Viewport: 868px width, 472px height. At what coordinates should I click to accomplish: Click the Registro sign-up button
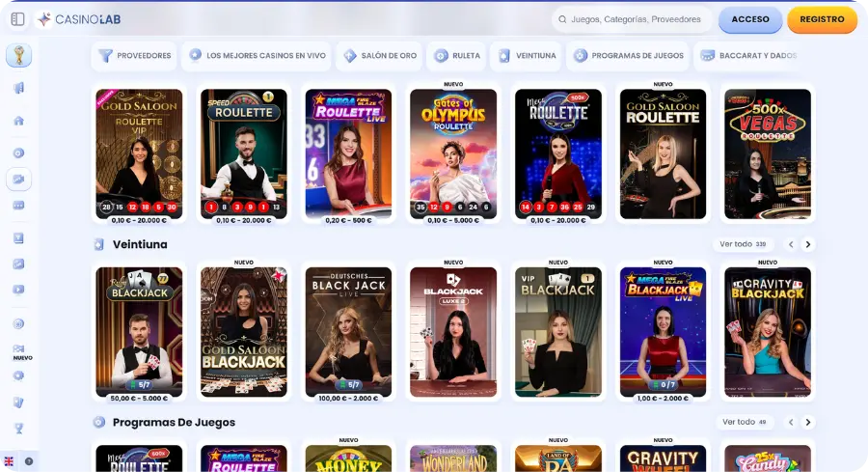[822, 19]
